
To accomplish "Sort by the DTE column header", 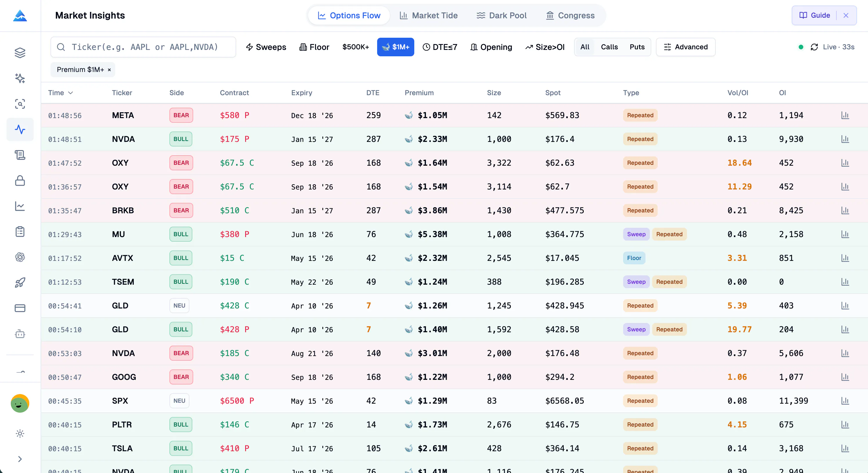I will pyautogui.click(x=373, y=93).
